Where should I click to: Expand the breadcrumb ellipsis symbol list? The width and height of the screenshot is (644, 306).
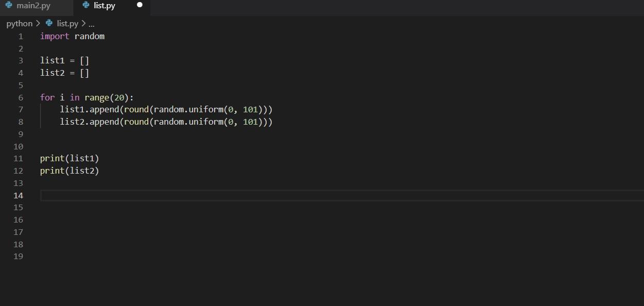click(92, 24)
